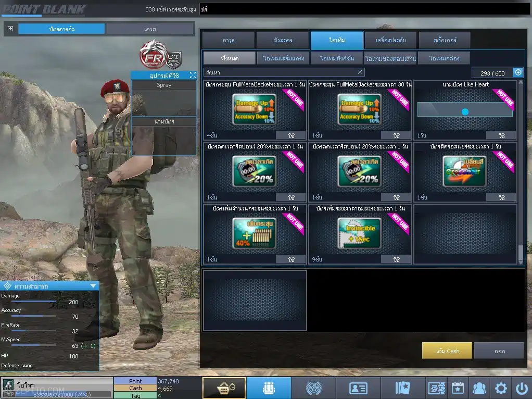Open the friends community icon
This screenshot has height=399, width=532.
click(479, 388)
